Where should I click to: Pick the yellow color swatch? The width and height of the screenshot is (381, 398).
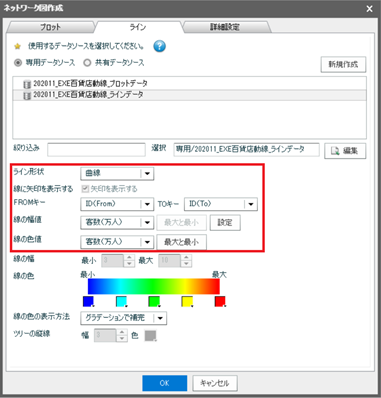[x=187, y=301]
